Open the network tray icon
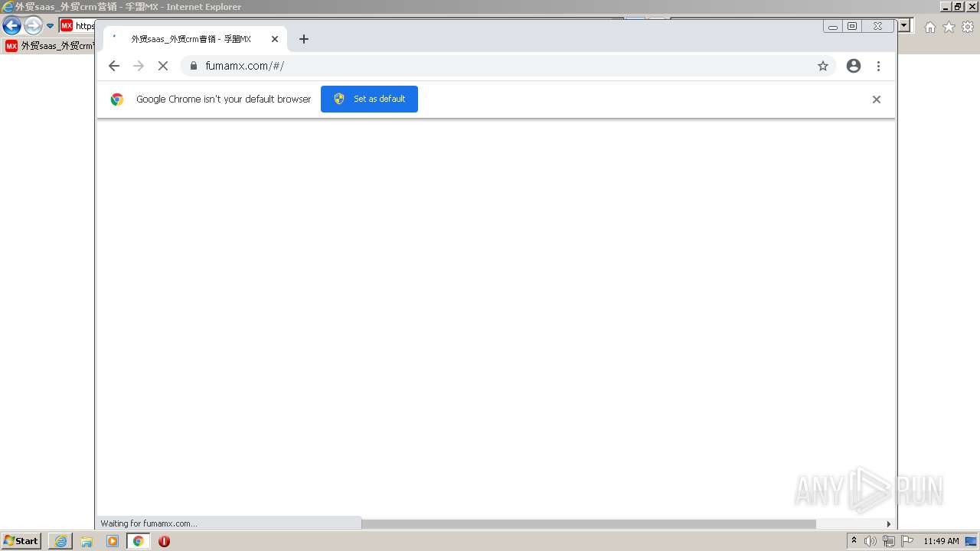Viewport: 980px width, 551px height. coord(888,541)
